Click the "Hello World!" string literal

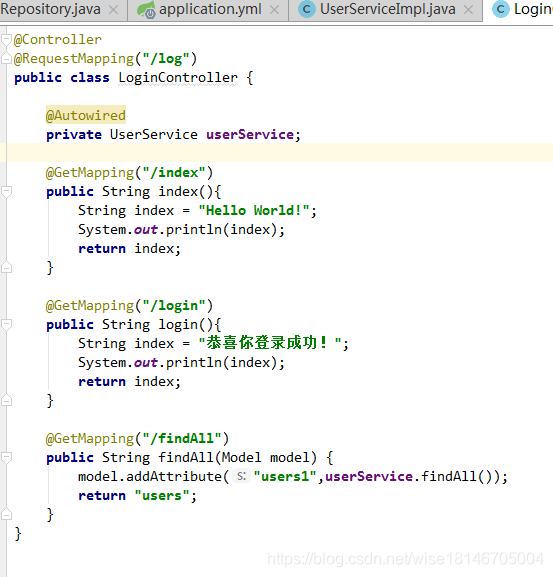pyautogui.click(x=254, y=210)
